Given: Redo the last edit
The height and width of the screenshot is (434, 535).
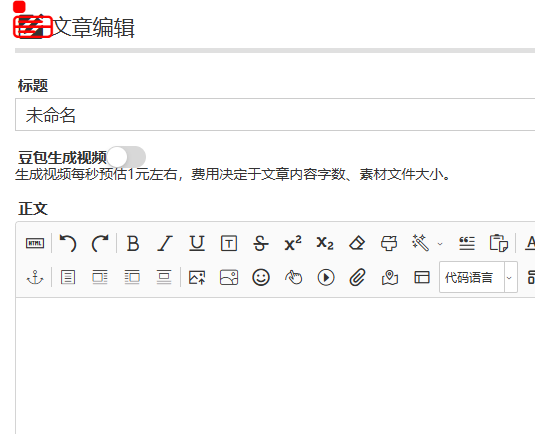Looking at the screenshot, I should (100, 243).
